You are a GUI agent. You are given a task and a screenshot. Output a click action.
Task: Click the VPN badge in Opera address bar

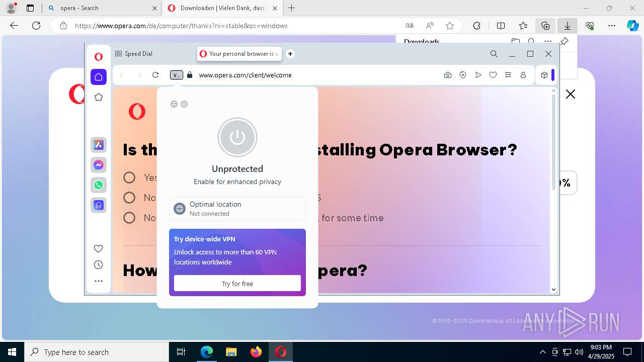177,75
